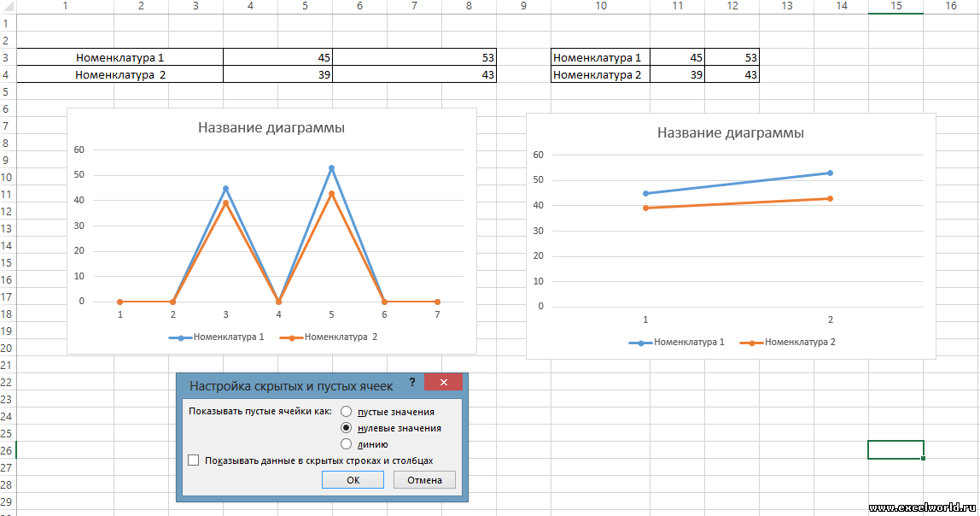This screenshot has width=980, height=516.
Task: Select left table cell with value 45
Action: (277, 57)
